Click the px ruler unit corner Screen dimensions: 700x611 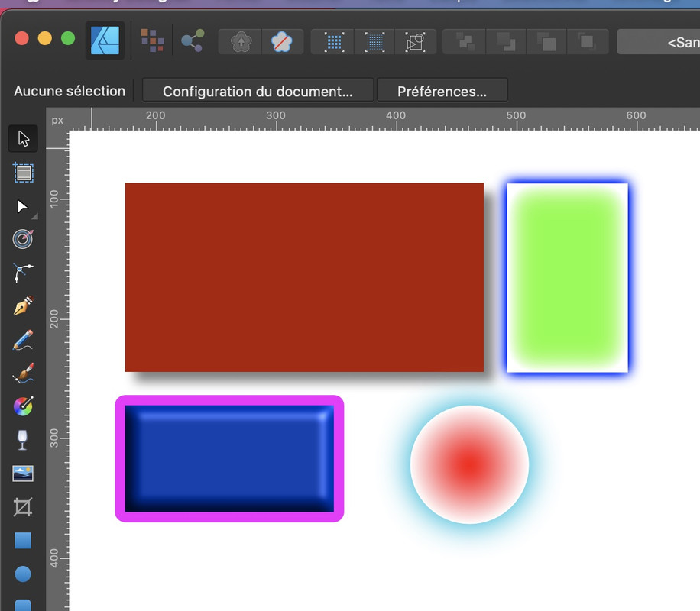57,120
